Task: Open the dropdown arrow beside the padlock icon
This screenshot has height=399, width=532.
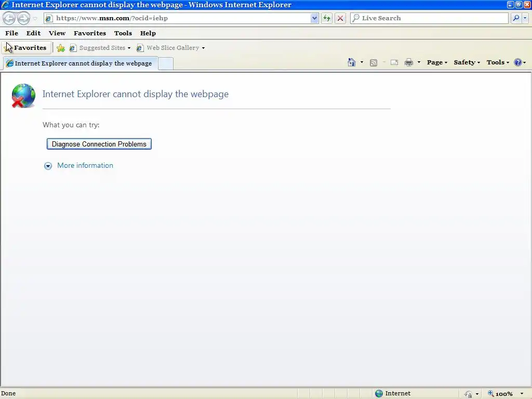Action: 477,394
